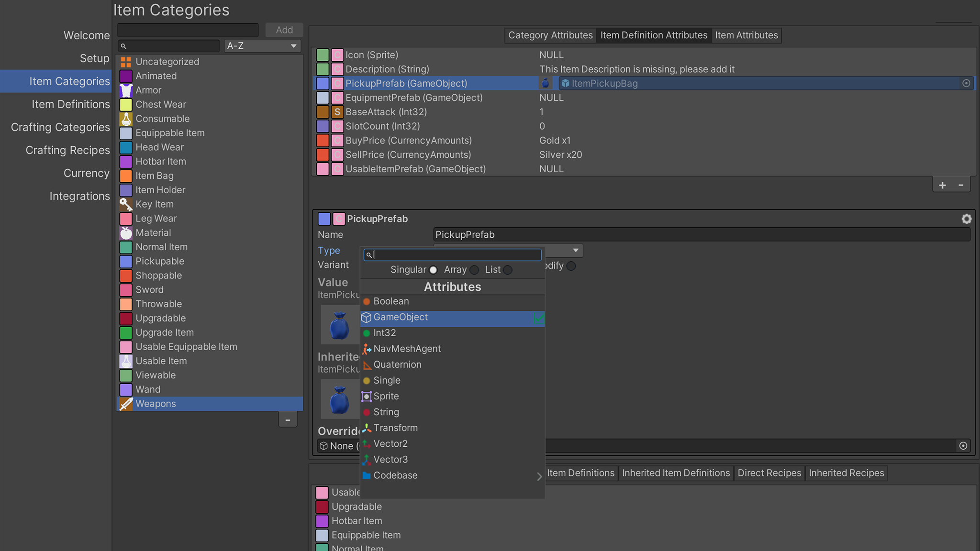980x551 pixels.
Task: Click the attribute search field in the popup
Action: pos(452,254)
